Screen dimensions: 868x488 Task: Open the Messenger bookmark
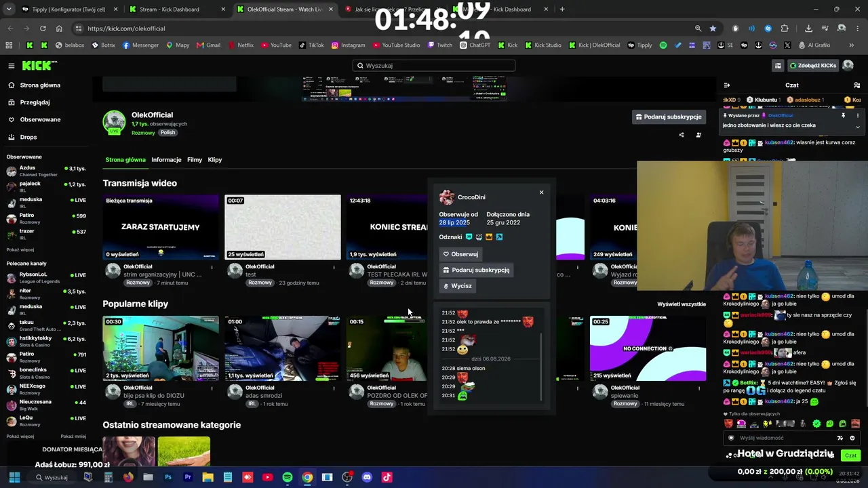point(140,45)
